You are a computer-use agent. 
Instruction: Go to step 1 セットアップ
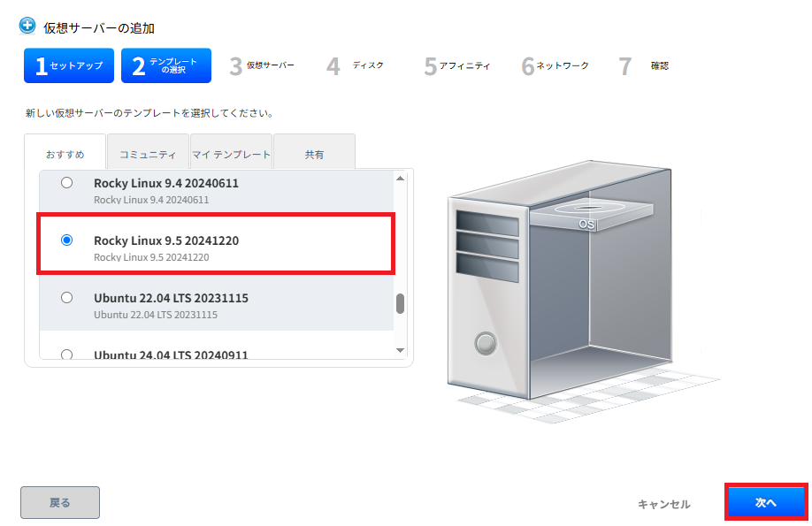69,65
